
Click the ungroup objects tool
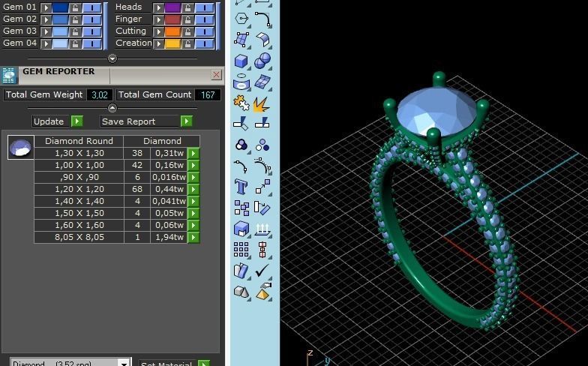pos(262,144)
